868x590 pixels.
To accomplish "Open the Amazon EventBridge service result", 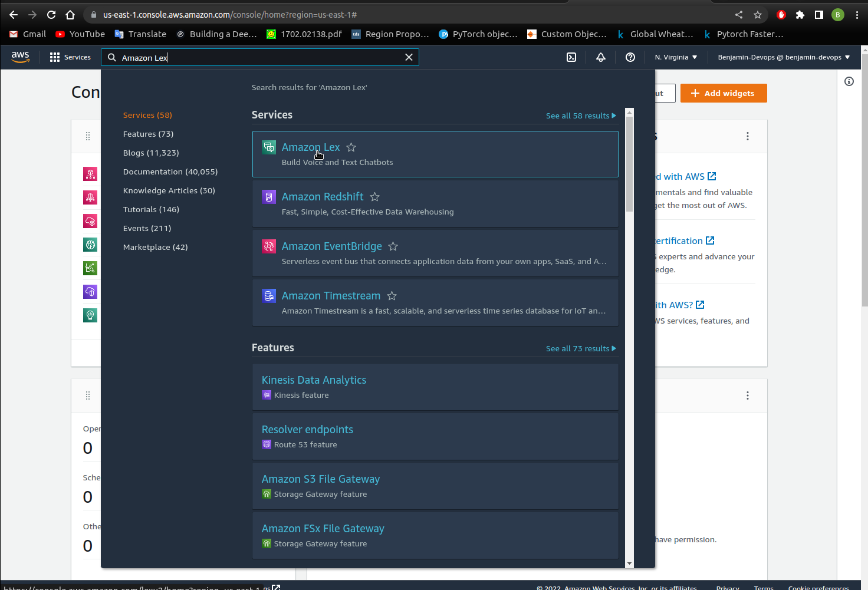I will (x=332, y=246).
